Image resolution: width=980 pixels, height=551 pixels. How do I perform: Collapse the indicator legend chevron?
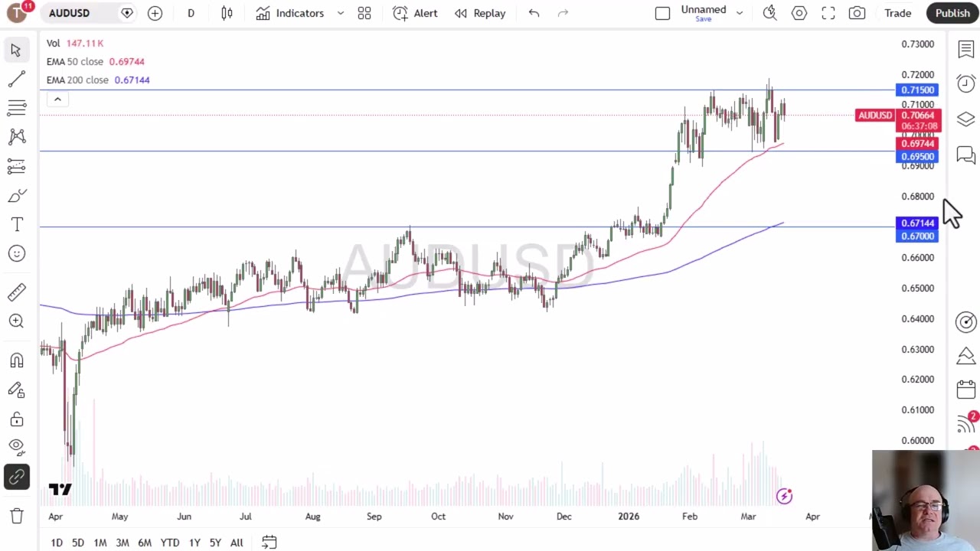click(57, 99)
